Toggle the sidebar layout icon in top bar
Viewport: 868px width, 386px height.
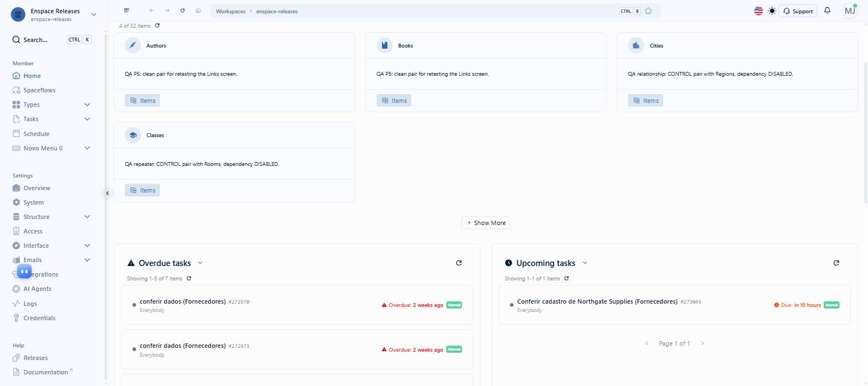(x=127, y=11)
